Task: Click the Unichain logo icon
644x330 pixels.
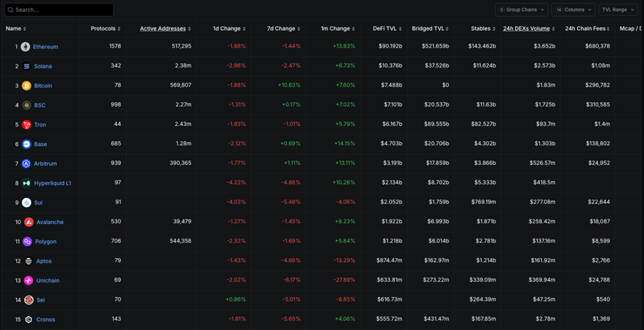Action: pyautogui.click(x=28, y=281)
